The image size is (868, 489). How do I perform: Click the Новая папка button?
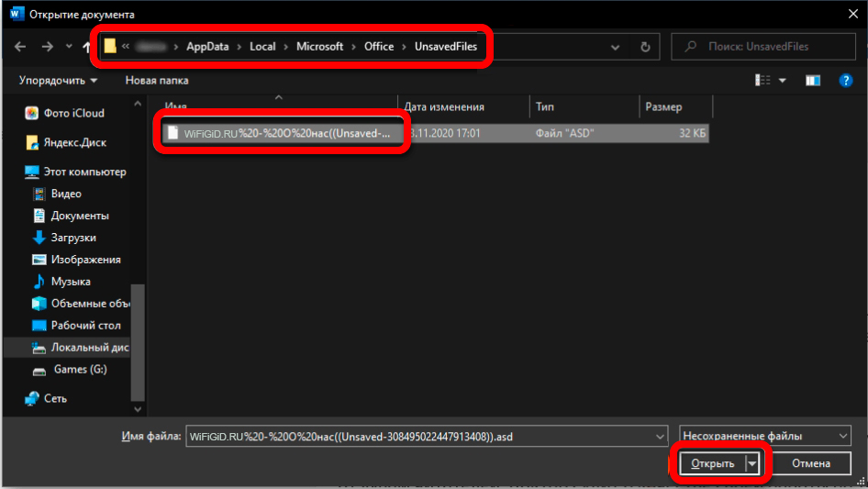tap(157, 81)
